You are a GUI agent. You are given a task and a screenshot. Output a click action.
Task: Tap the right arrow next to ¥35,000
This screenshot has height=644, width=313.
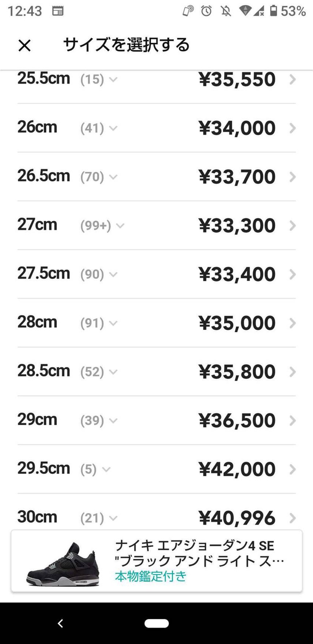click(x=292, y=323)
